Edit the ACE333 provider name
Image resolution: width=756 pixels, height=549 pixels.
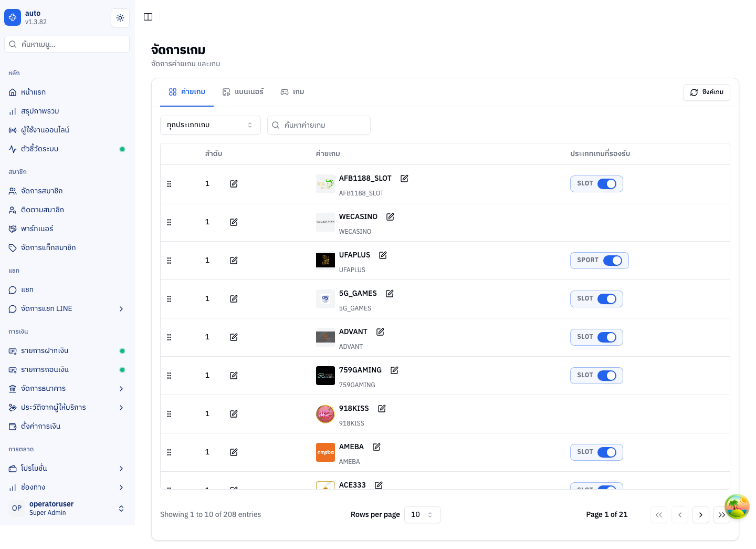point(379,485)
